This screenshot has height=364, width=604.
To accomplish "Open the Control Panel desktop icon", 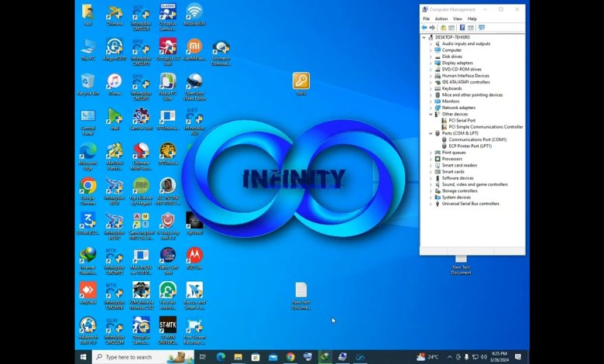I will 88,117.
